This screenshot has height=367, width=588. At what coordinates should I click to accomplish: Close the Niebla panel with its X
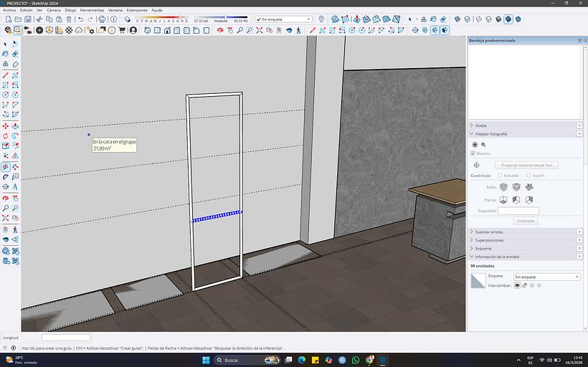[x=579, y=125]
